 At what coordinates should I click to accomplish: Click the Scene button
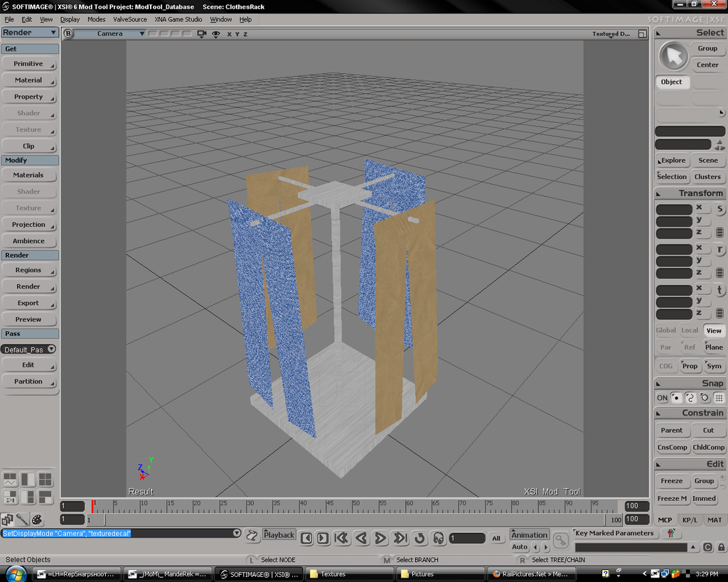tap(708, 160)
